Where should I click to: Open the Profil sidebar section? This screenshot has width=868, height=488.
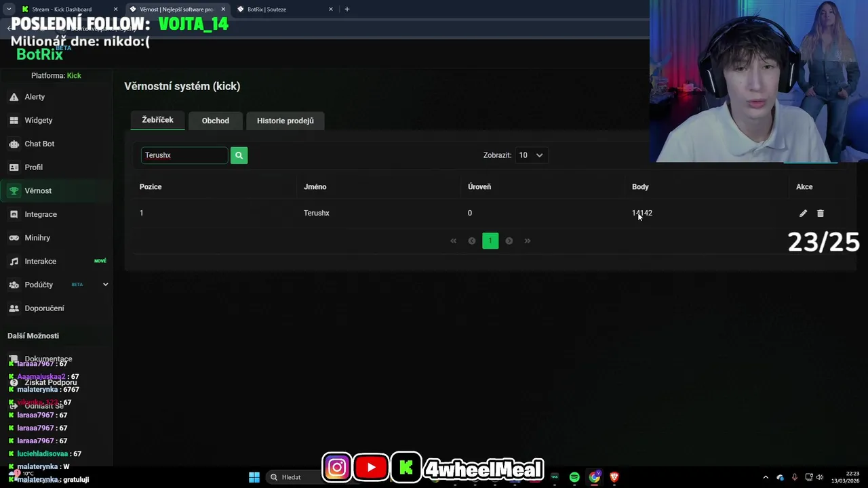[33, 167]
